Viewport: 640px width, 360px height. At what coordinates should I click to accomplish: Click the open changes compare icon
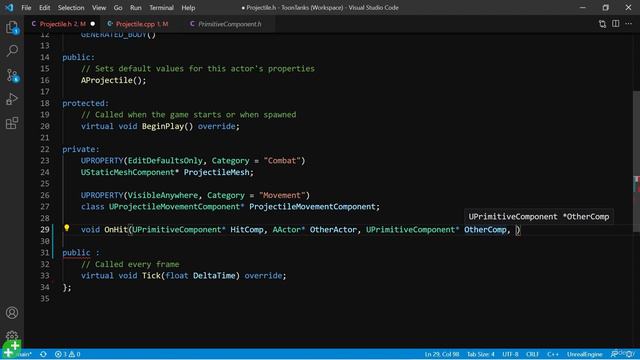tap(602, 24)
